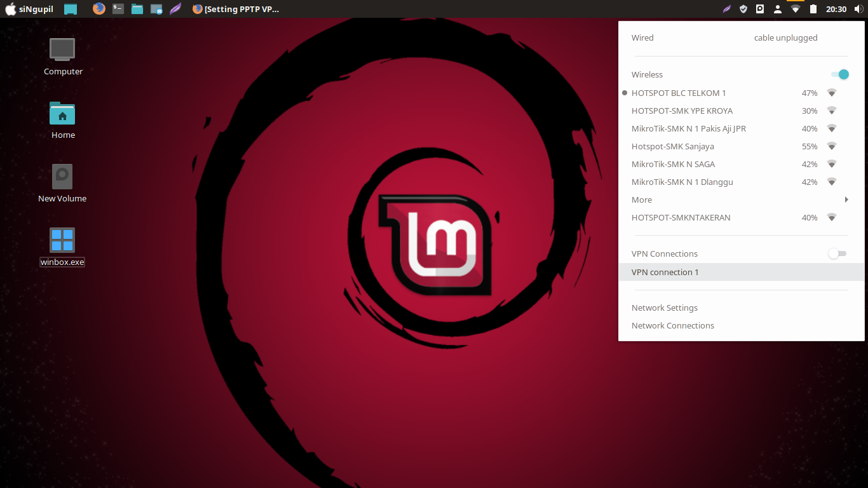Viewport: 868px width, 488px height.
Task: Click signal icon for HOTSPOT BLC TELKOM 1
Action: 831,93
